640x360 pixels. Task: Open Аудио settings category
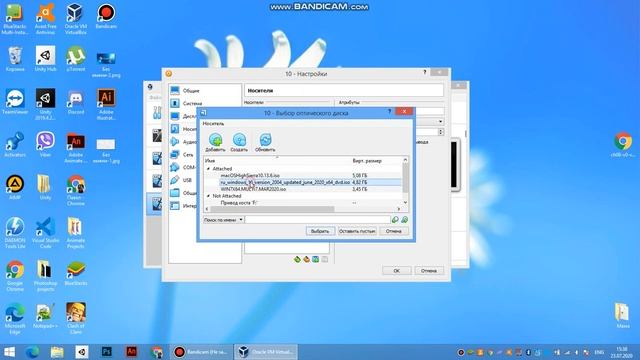pyautogui.click(x=189, y=142)
